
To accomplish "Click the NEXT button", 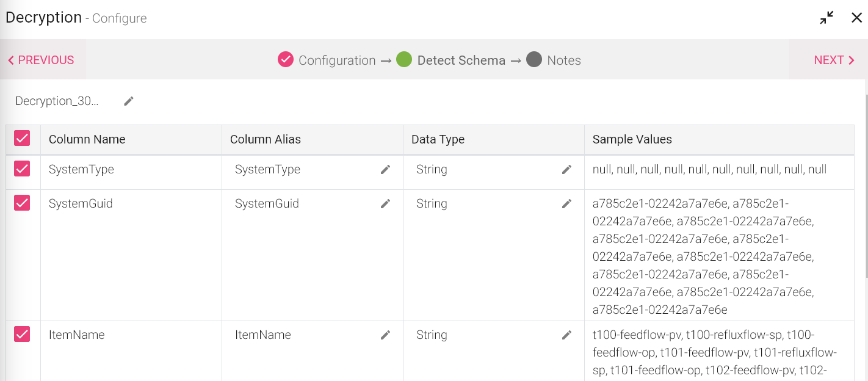I will pyautogui.click(x=834, y=60).
